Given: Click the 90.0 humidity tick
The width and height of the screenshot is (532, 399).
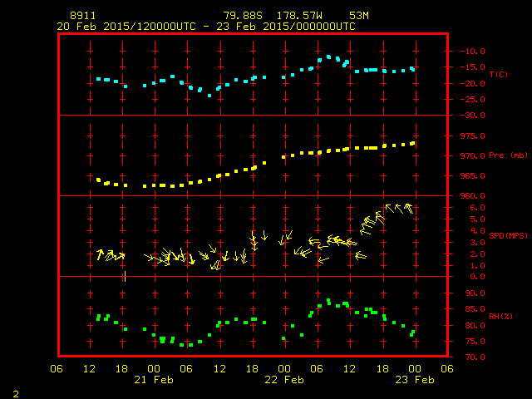Looking at the screenshot, I should pyautogui.click(x=475, y=293).
